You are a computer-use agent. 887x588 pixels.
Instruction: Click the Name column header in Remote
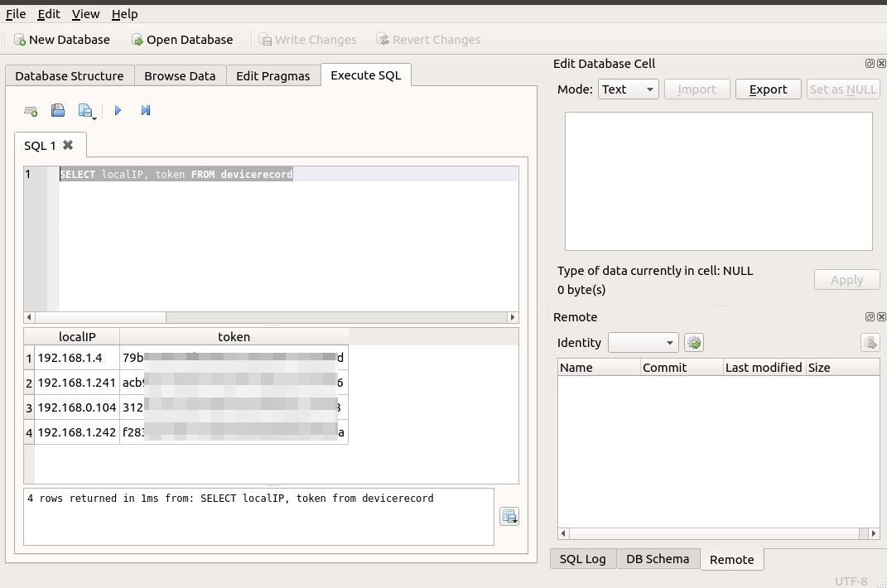point(599,367)
